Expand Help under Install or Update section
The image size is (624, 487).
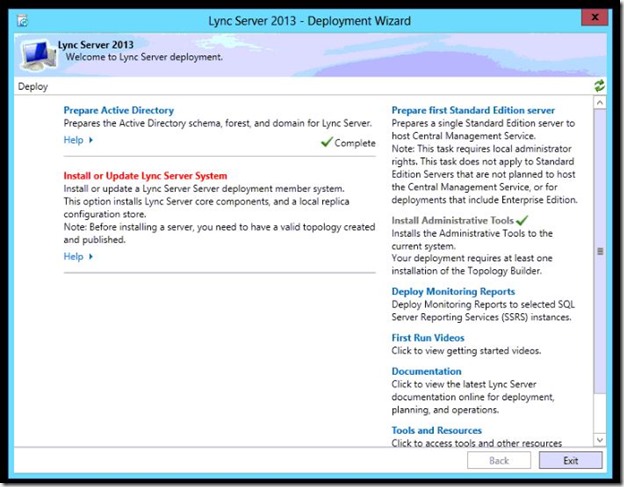(78, 257)
